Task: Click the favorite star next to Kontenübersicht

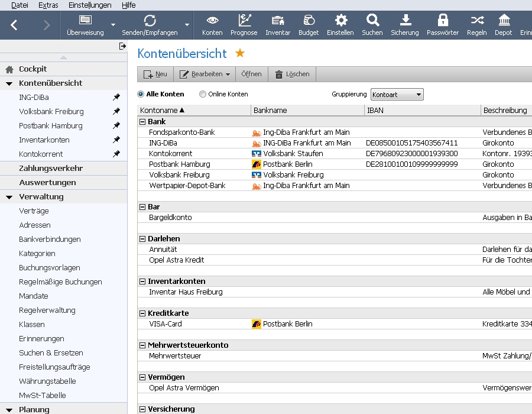Action: click(240, 54)
